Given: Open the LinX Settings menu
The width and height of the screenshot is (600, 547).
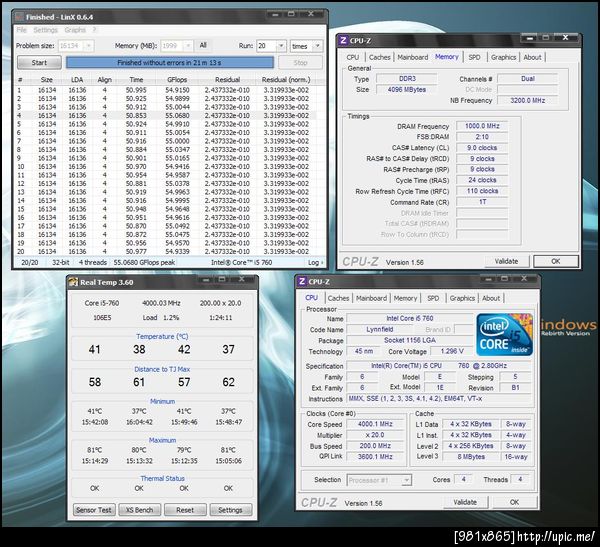Looking at the screenshot, I should 45,30.
